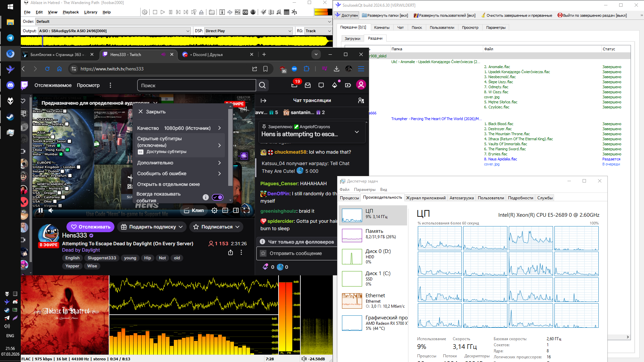Click the RG ReplayGain toolbar icon
This screenshot has height=362, width=644.
click(238, 12)
